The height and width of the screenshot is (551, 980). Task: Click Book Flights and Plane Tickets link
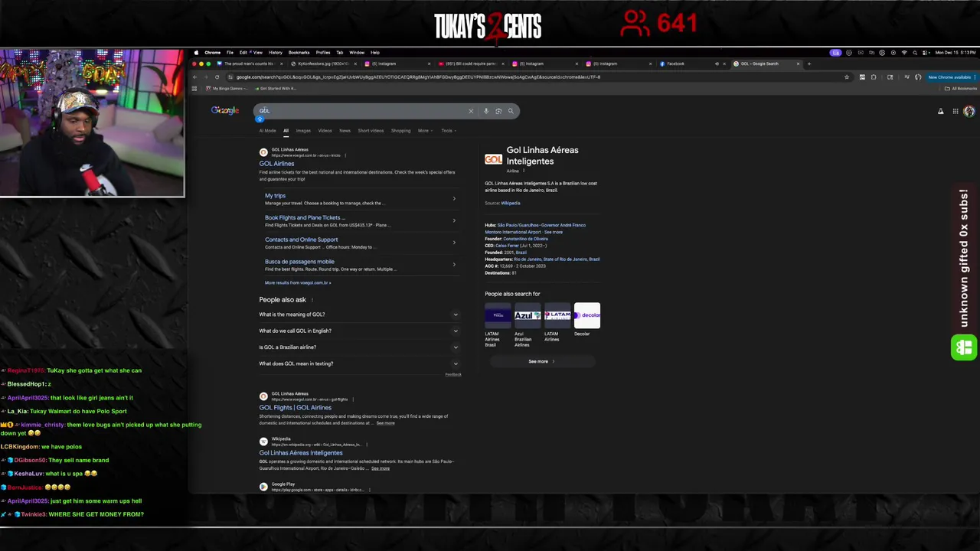coord(305,217)
